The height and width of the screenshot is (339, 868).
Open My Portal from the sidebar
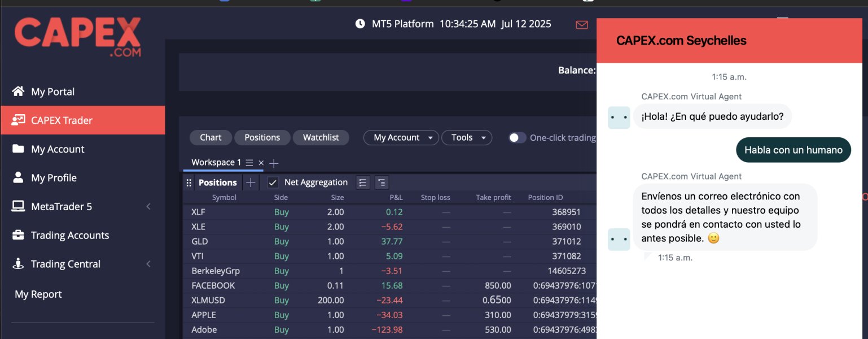52,92
